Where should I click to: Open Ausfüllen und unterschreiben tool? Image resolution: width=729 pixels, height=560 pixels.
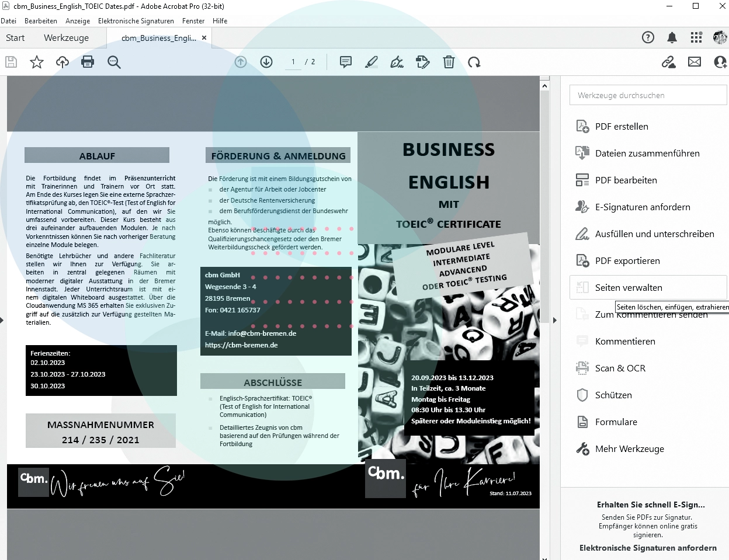pos(648,234)
